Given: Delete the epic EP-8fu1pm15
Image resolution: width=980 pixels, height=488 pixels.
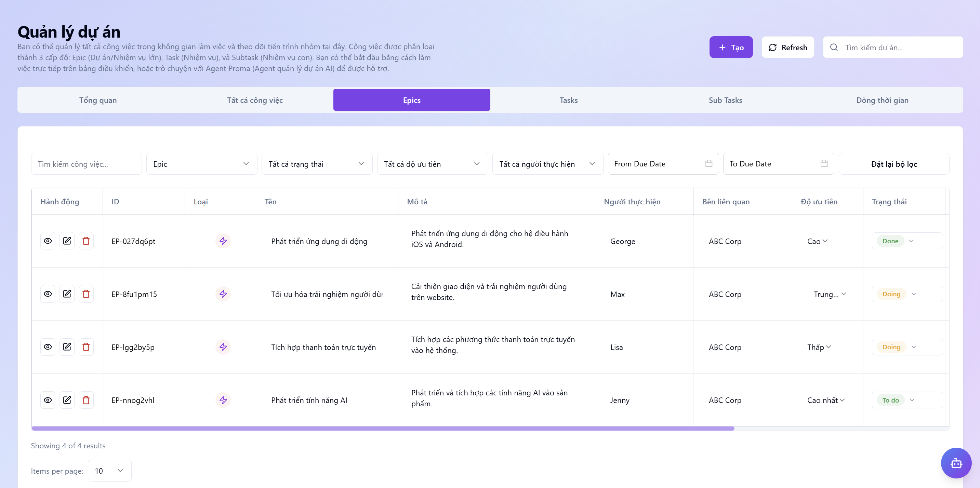Looking at the screenshot, I should [86, 294].
